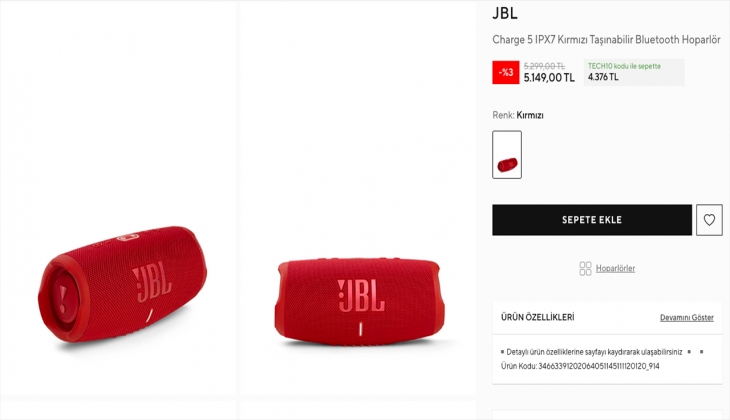Click the grid icon beside Hoparlörler
This screenshot has width=730, height=420.
point(585,268)
